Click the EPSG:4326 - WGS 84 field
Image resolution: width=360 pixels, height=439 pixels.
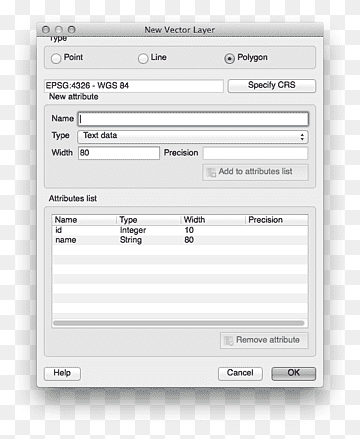(x=134, y=86)
